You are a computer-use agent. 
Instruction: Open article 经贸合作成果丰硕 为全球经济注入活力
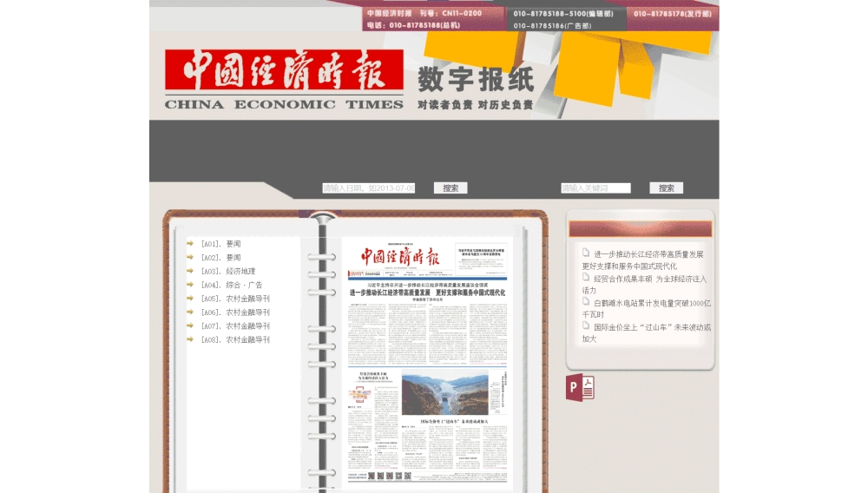click(x=644, y=285)
